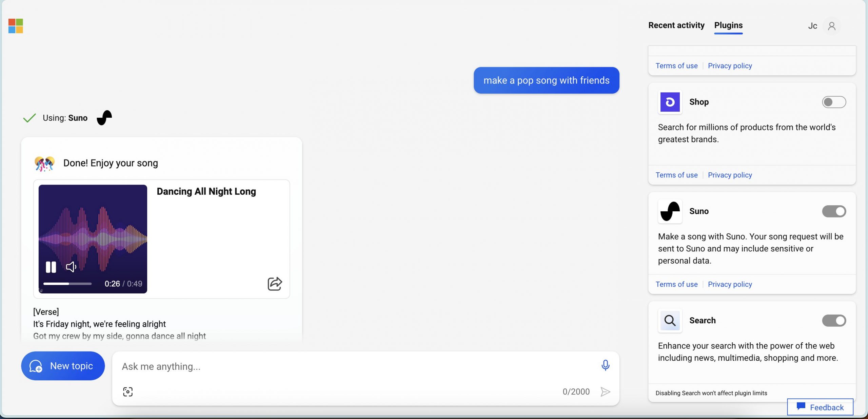Click the 'make a pop song with friends' message
868x419 pixels.
click(546, 80)
